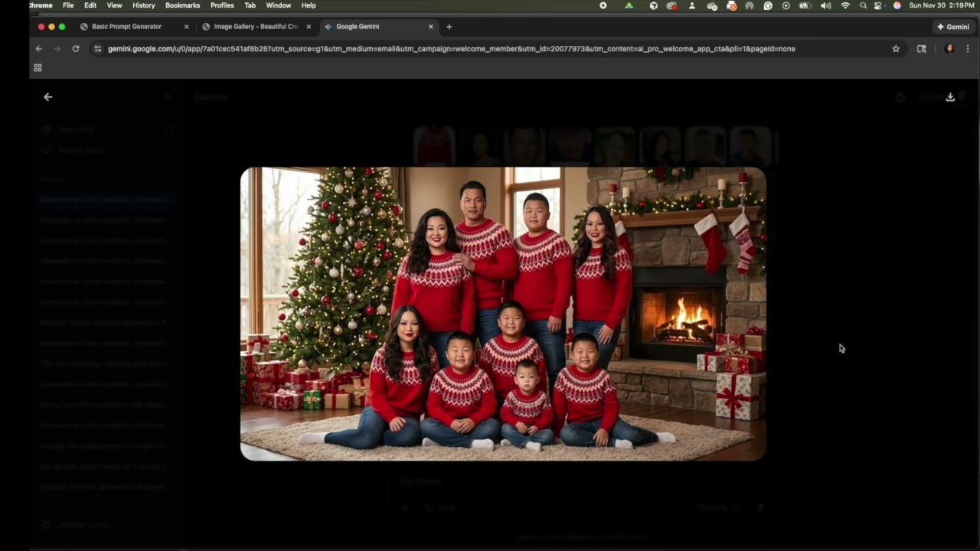Open the Chrome three-dot menu
This screenshot has width=980, height=551.
click(968, 49)
